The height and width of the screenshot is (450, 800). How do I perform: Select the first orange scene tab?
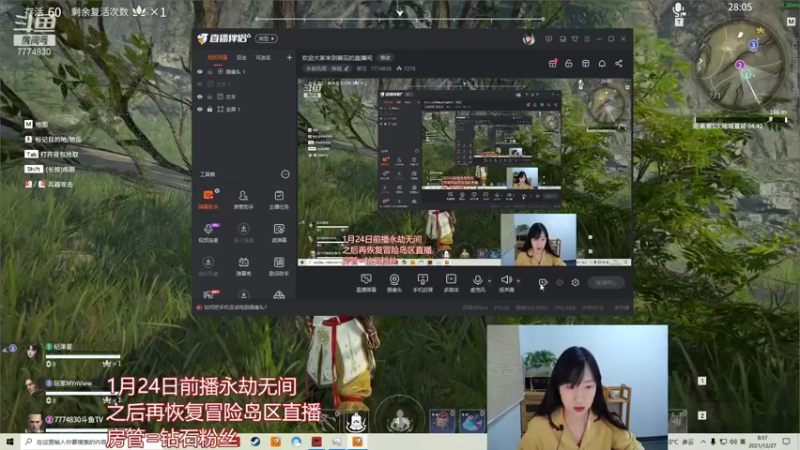pos(217,58)
